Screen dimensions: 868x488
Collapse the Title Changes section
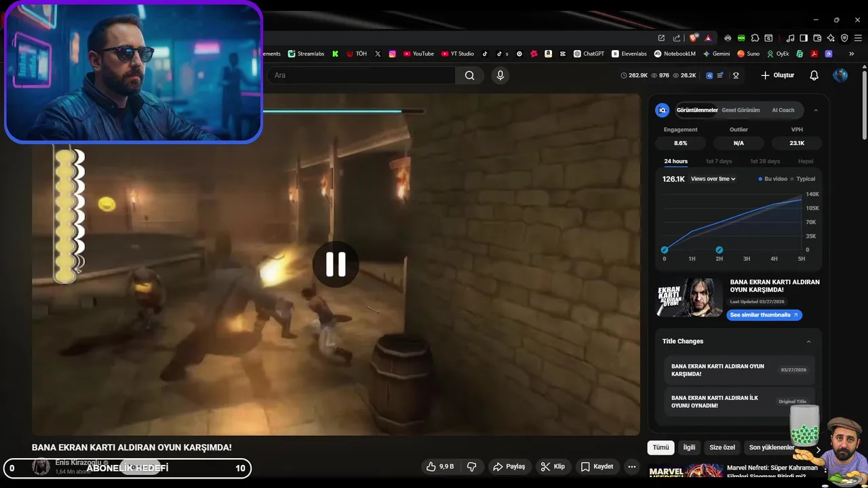pos(808,342)
